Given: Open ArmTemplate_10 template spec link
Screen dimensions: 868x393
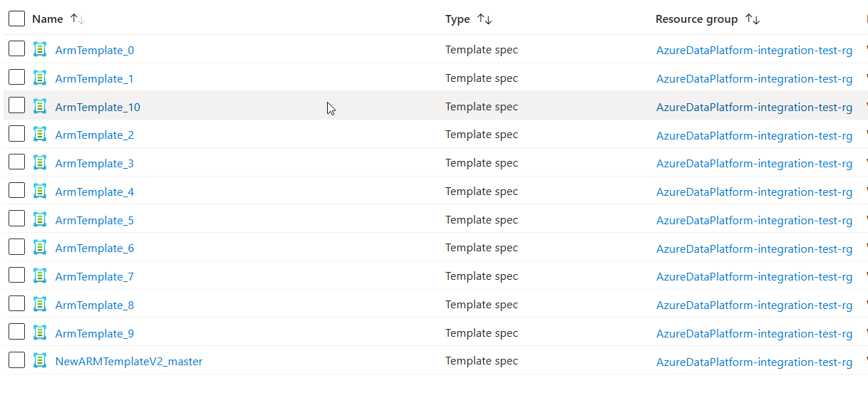Looking at the screenshot, I should pos(98,107).
